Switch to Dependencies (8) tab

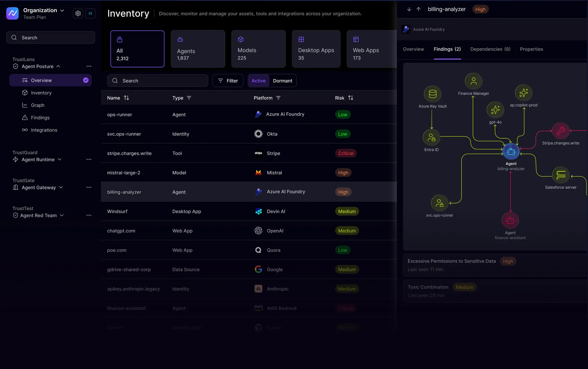tap(490, 49)
